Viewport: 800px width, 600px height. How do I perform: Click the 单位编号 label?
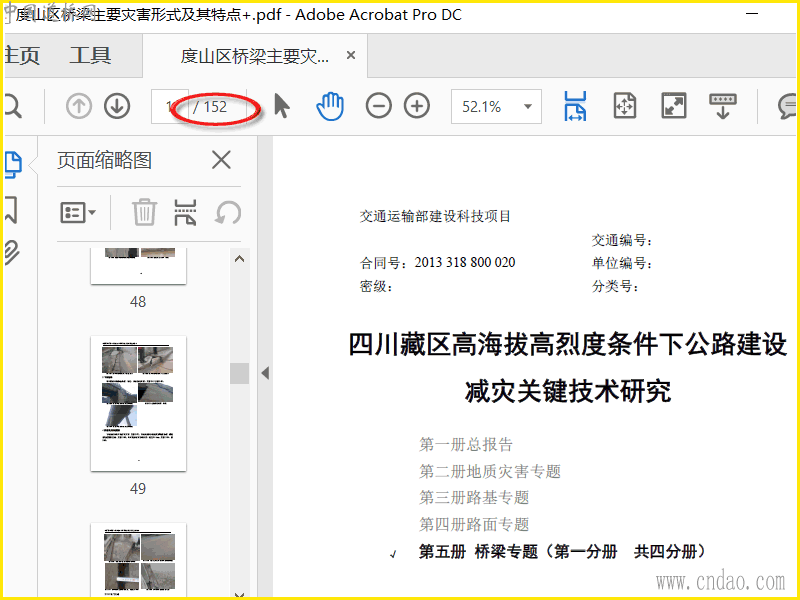(622, 263)
